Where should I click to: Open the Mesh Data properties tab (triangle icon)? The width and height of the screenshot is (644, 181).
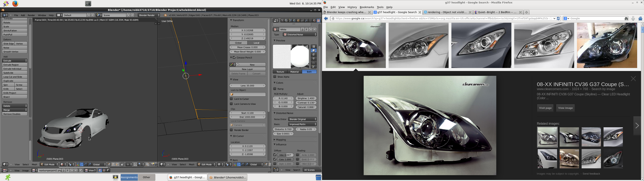coord(311,21)
